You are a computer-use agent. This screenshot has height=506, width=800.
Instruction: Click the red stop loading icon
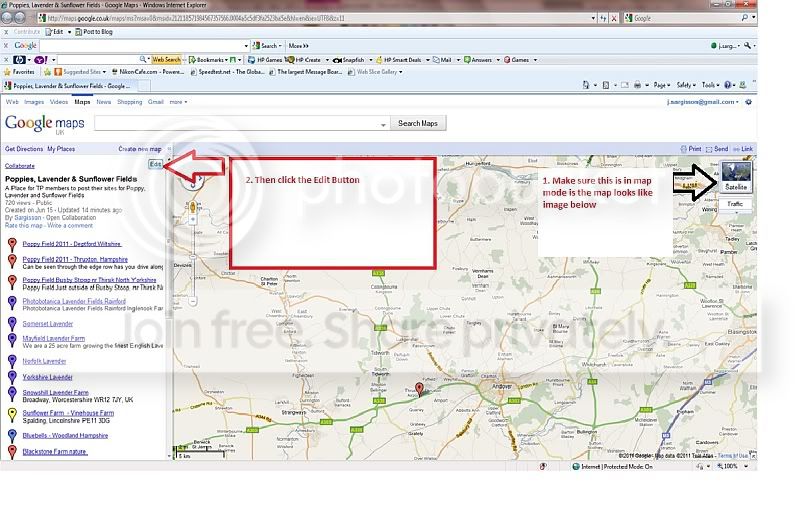[x=614, y=18]
